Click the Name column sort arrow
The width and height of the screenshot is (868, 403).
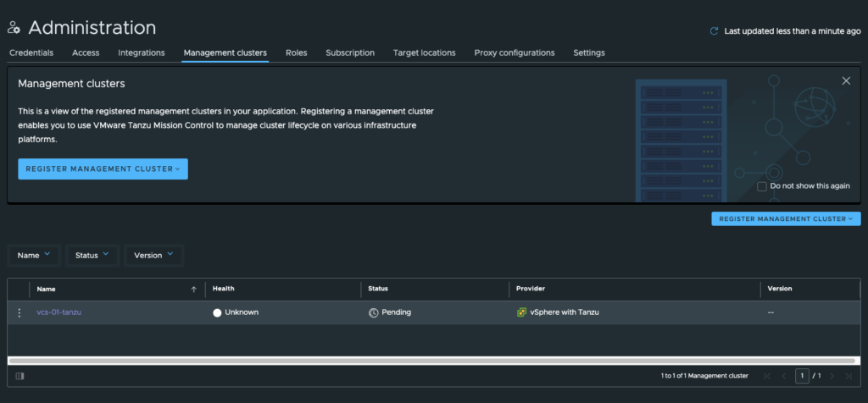click(x=194, y=289)
